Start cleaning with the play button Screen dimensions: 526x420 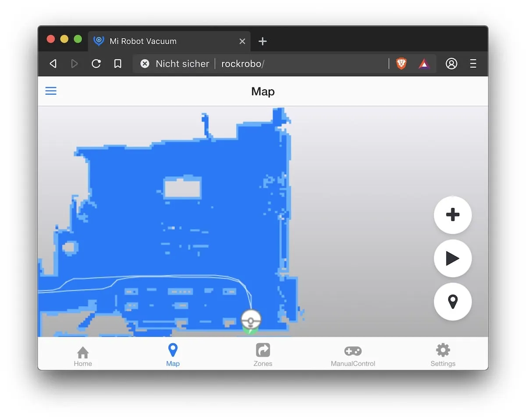click(x=452, y=258)
